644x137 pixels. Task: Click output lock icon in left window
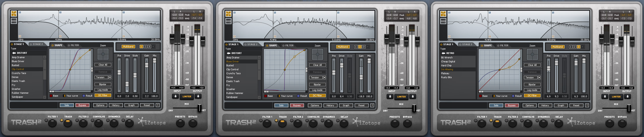(198, 96)
